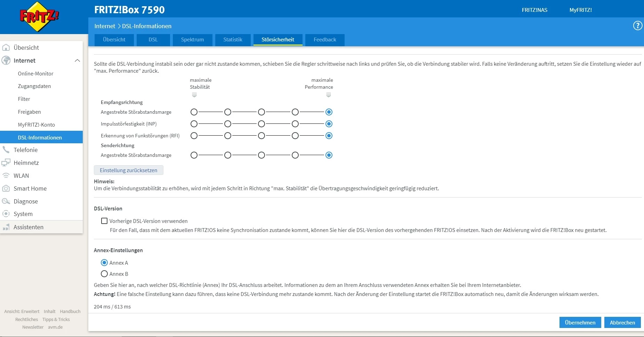The image size is (644, 337).
Task: Apply settings with Übernehmen
Action: 580,322
